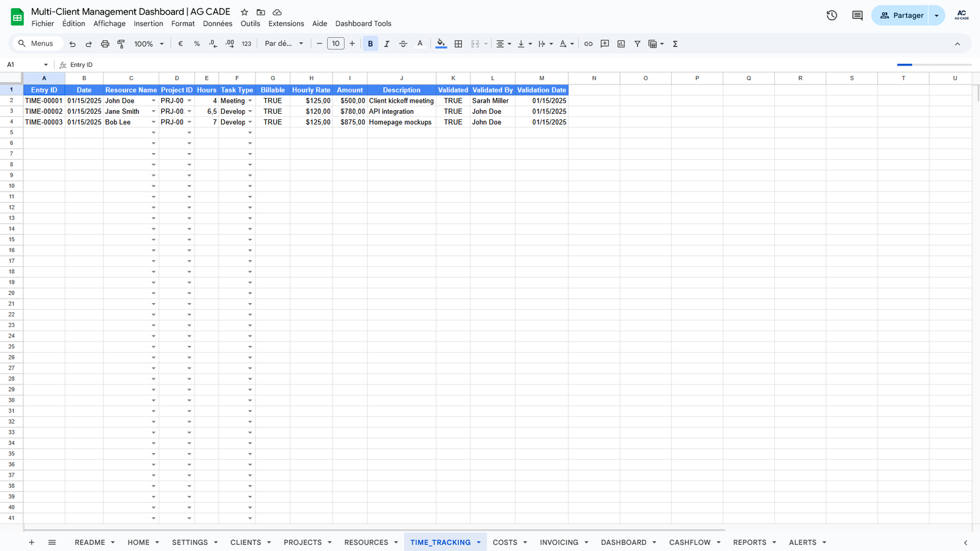Screen dimensions: 980x551
Task: Open the borders tool
Action: [458, 44]
